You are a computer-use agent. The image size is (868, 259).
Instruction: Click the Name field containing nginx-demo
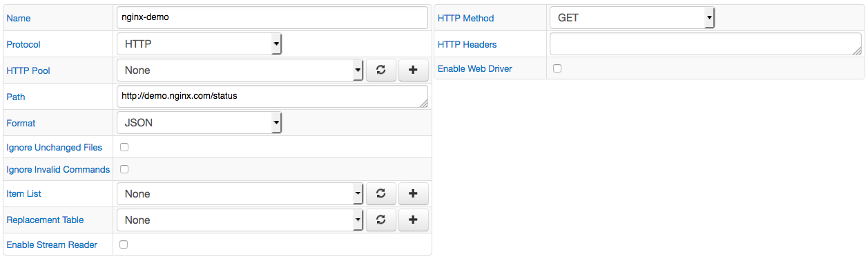(x=273, y=18)
